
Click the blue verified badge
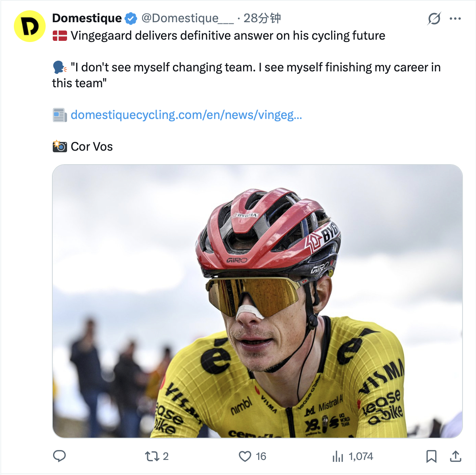coord(131,19)
